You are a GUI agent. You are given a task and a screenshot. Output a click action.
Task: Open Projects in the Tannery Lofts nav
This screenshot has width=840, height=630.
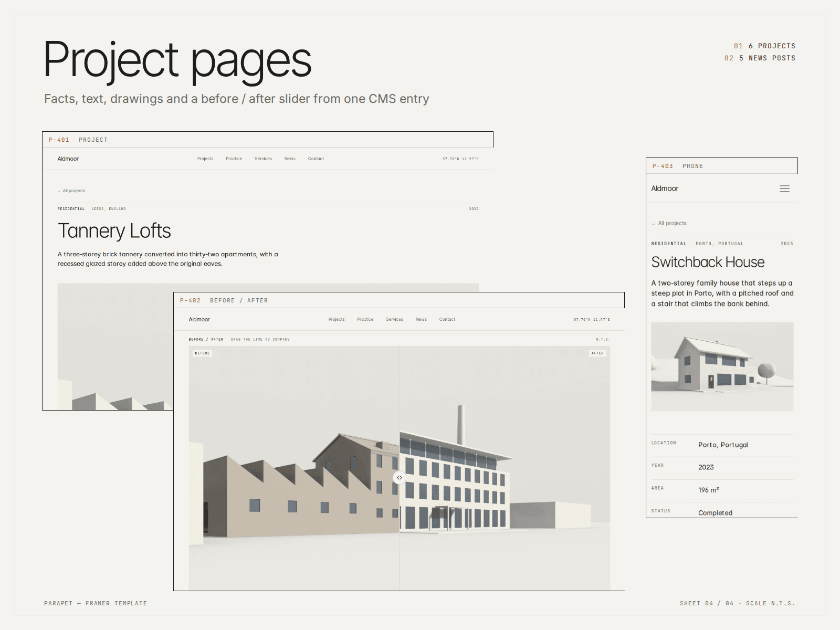click(x=205, y=159)
